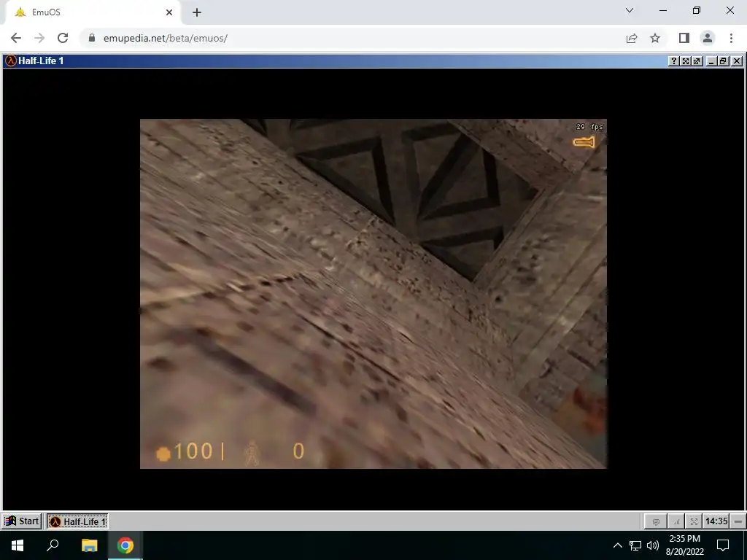Viewport: 747px width, 560px height.
Task: Open a new Chrome tab
Action: tap(197, 12)
